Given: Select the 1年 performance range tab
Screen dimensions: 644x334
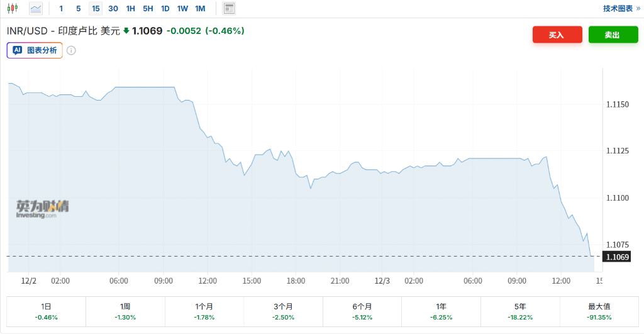Looking at the screenshot, I should click(x=441, y=311).
